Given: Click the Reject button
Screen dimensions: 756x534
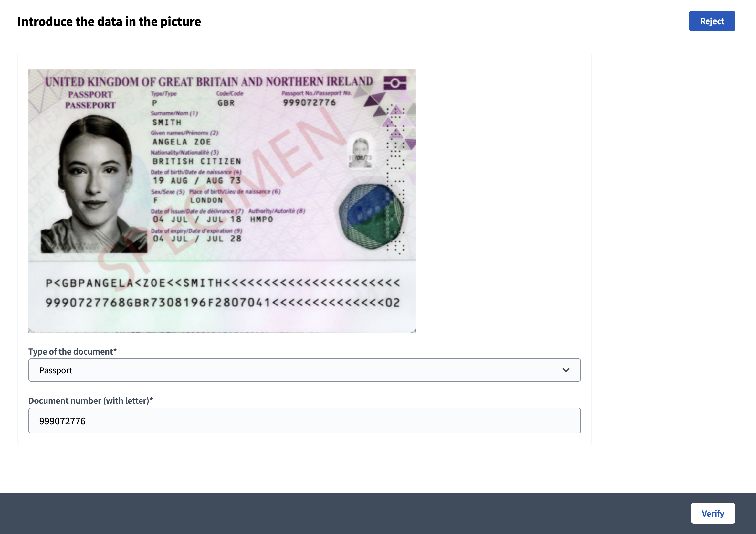Looking at the screenshot, I should [711, 21].
